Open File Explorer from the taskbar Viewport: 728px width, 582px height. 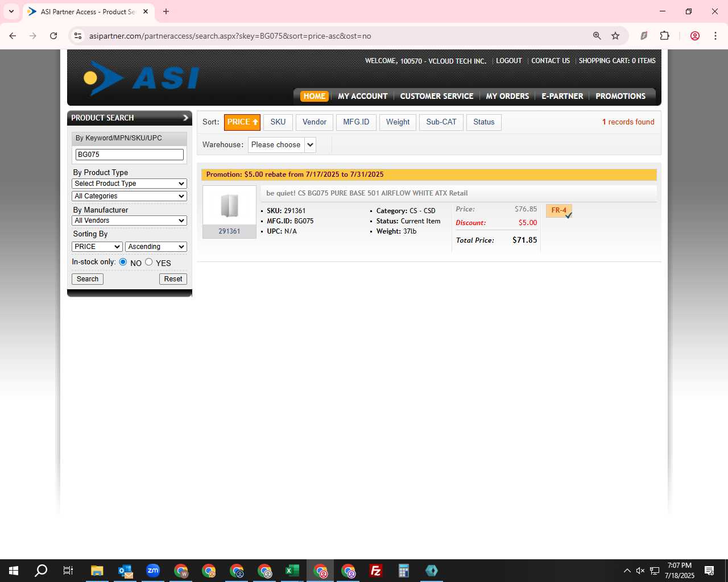pyautogui.click(x=97, y=571)
